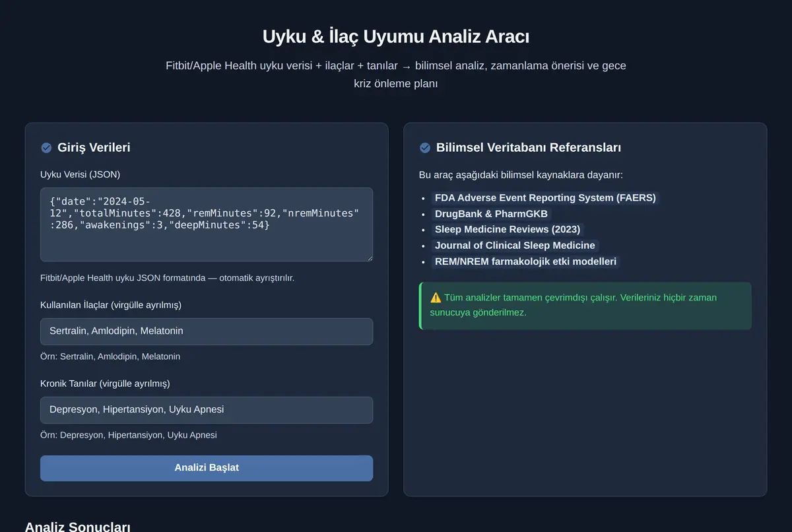This screenshot has width=792, height=532.
Task: Click the Giriş Verileri heading
Action: click(x=94, y=148)
